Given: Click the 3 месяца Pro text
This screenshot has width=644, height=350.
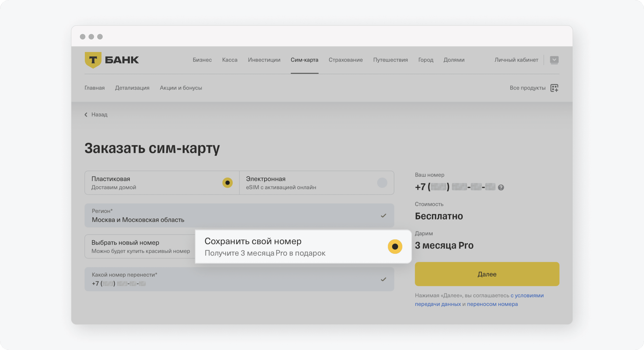Looking at the screenshot, I should [444, 245].
